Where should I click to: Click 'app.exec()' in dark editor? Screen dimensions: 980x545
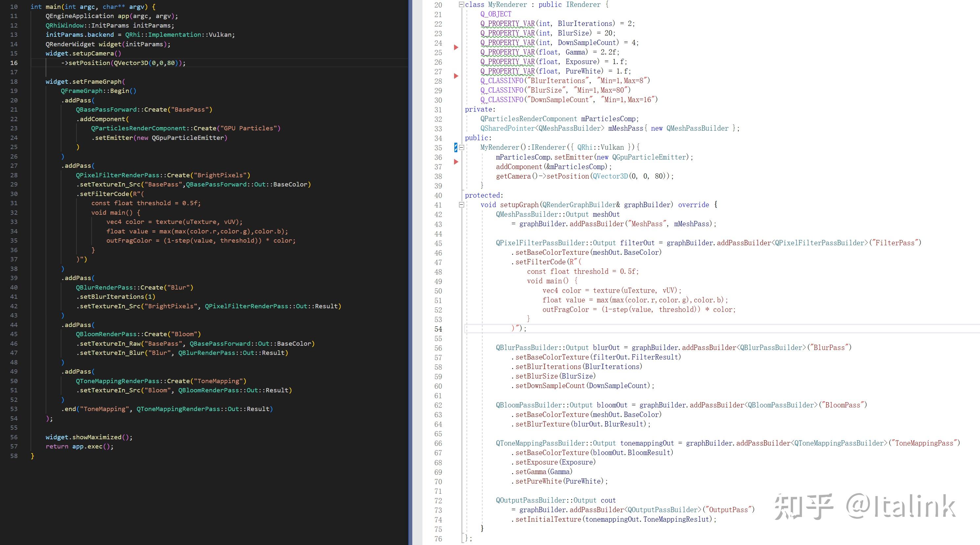(91, 447)
